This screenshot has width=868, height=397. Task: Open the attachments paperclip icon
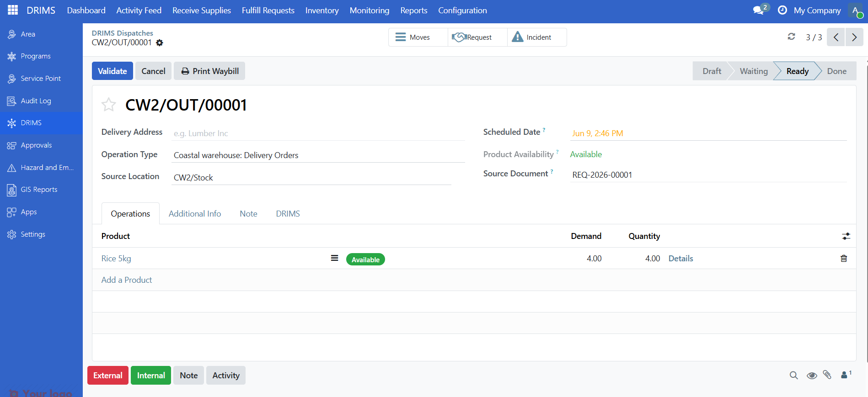coord(827,375)
